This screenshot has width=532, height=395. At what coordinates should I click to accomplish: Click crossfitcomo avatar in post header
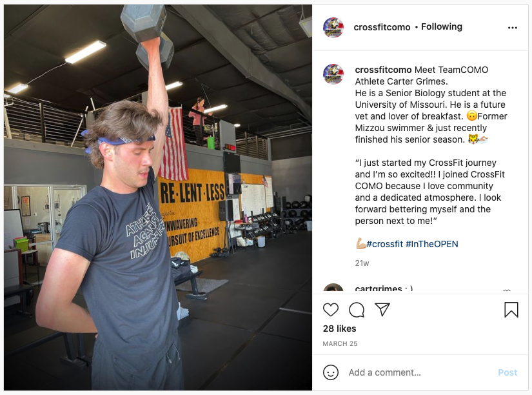coord(333,28)
